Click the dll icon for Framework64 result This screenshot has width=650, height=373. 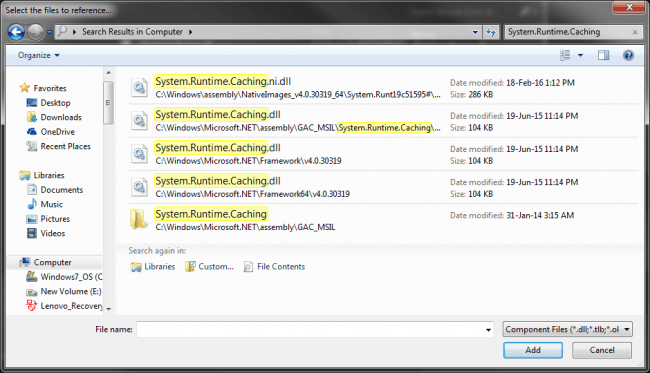tap(139, 186)
